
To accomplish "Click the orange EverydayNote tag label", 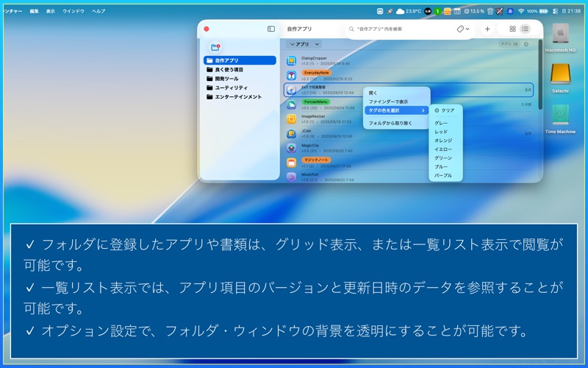I will tap(317, 73).
